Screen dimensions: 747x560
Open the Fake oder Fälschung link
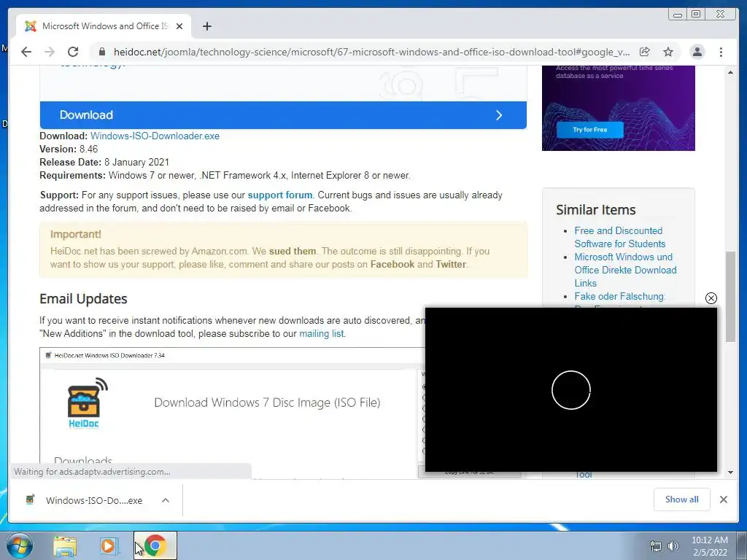coord(619,296)
